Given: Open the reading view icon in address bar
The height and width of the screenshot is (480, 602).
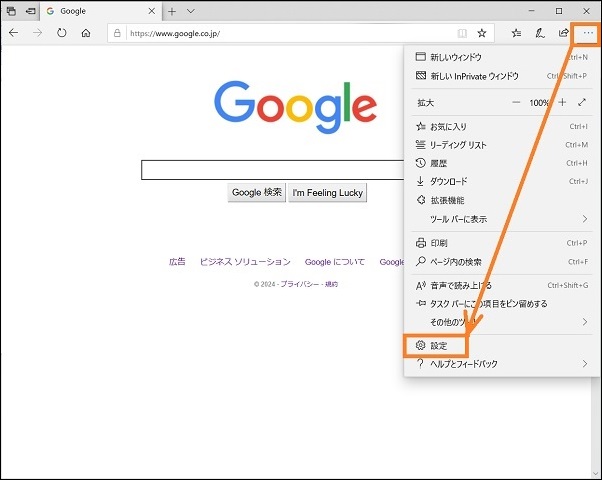Looking at the screenshot, I should [x=461, y=32].
